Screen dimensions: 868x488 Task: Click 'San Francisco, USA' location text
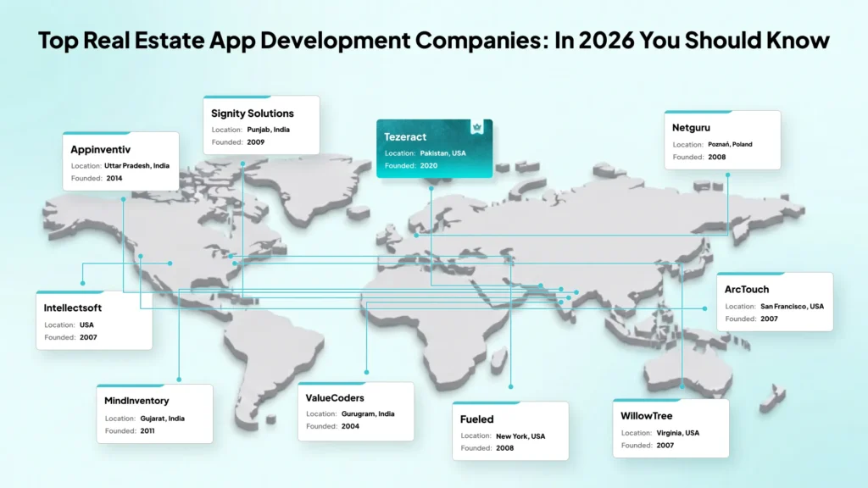(x=793, y=306)
